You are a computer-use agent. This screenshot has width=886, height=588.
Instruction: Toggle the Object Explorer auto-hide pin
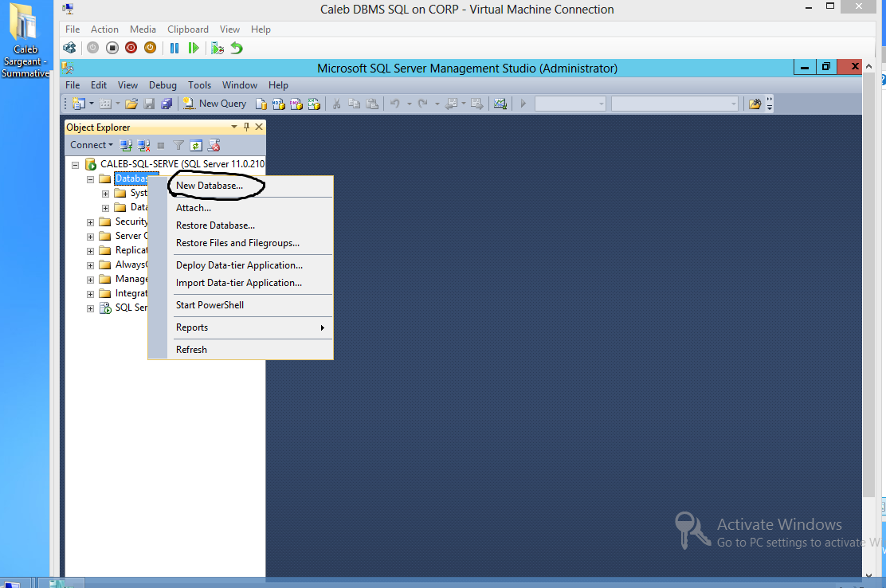click(x=246, y=127)
